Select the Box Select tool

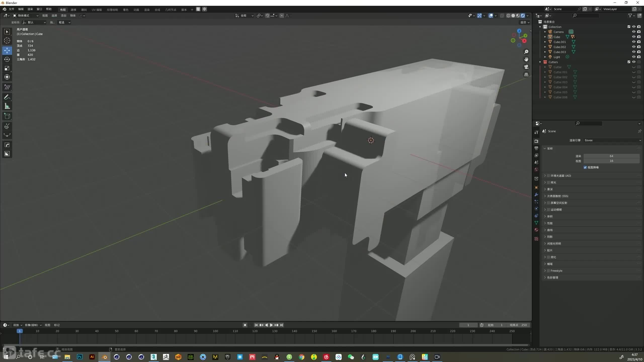tap(7, 32)
